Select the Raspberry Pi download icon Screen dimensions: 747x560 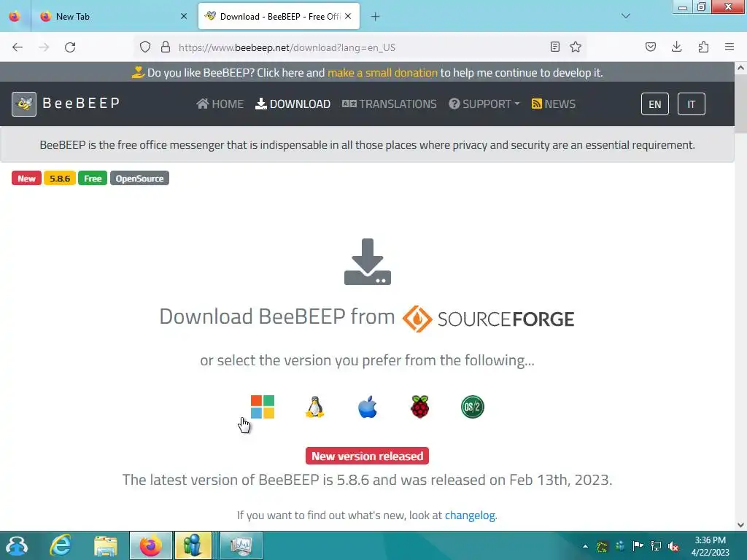[x=419, y=407]
